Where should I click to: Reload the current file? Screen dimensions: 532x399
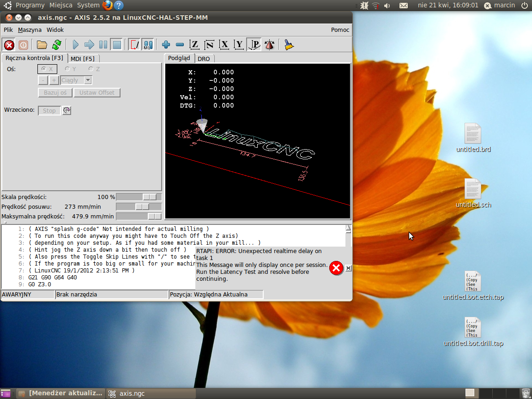click(57, 45)
